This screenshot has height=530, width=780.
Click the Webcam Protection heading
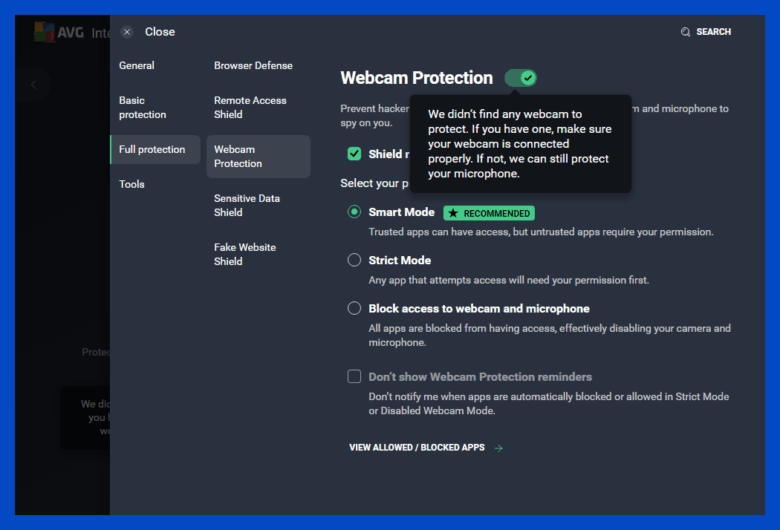pyautogui.click(x=416, y=78)
